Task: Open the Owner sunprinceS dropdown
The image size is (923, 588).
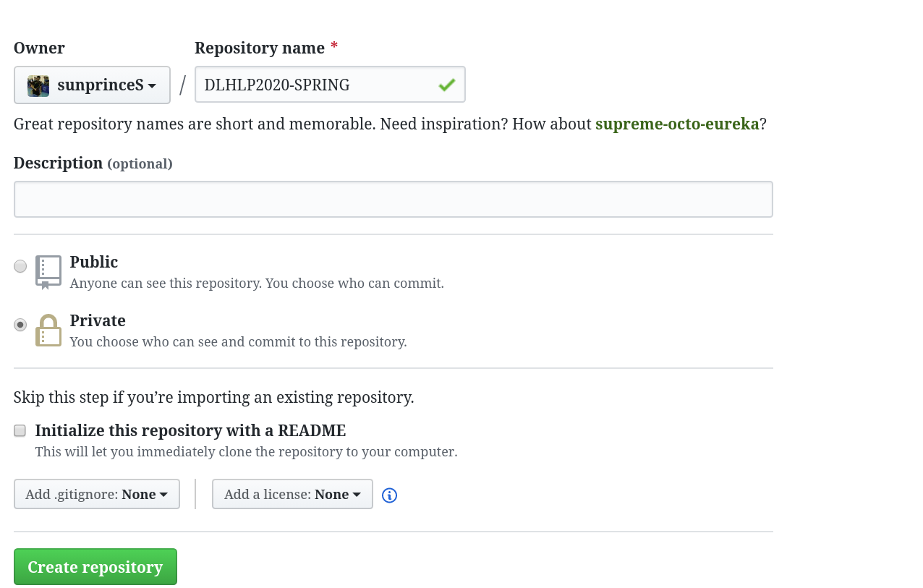Action: point(92,85)
